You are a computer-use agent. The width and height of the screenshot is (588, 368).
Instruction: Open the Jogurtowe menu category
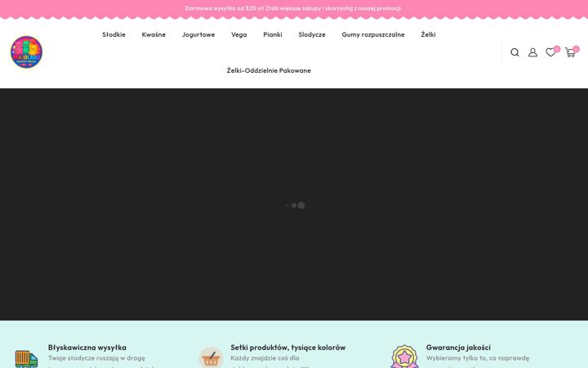[198, 34]
